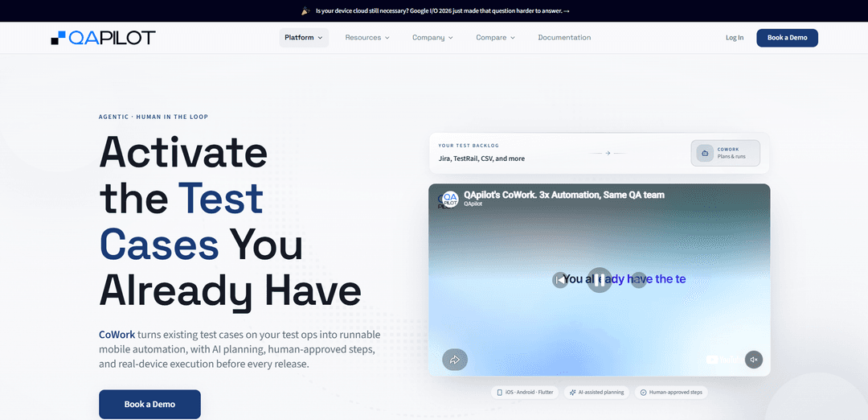Click the QAPilot logo
Screen dimensions: 868x420
(103, 38)
